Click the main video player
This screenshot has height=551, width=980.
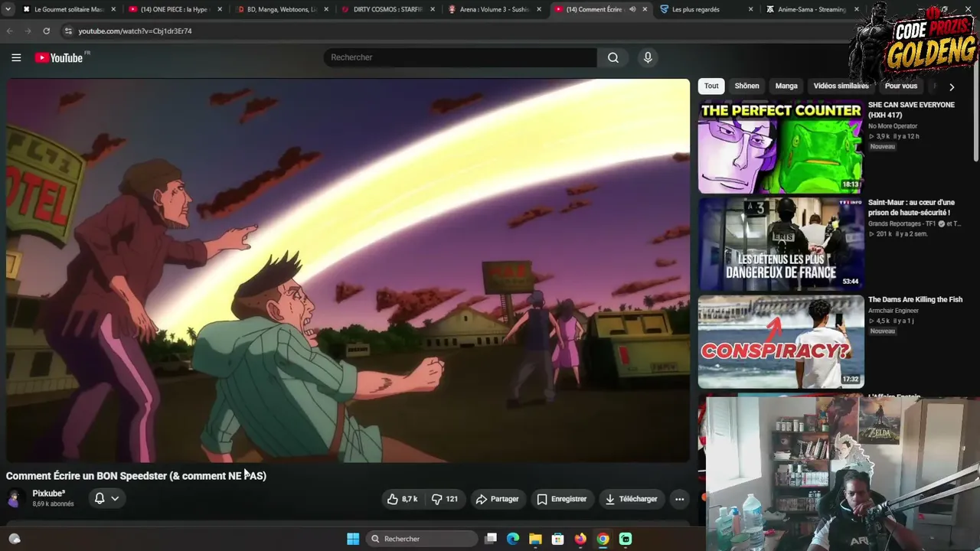(x=348, y=270)
